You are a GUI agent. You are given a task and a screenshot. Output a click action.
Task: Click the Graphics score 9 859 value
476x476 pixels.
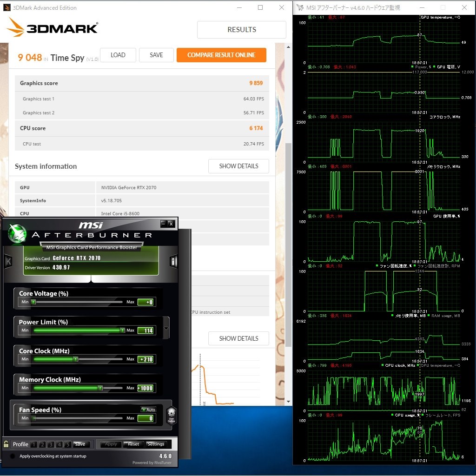pyautogui.click(x=256, y=83)
